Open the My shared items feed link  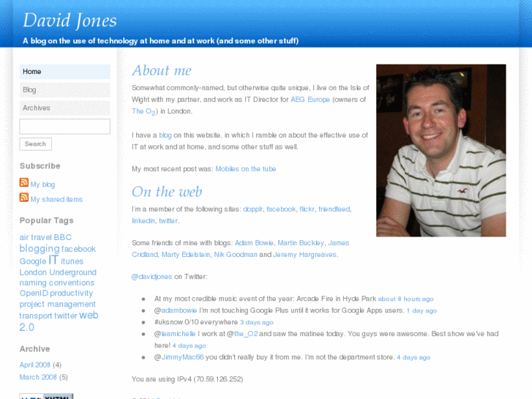56,199
